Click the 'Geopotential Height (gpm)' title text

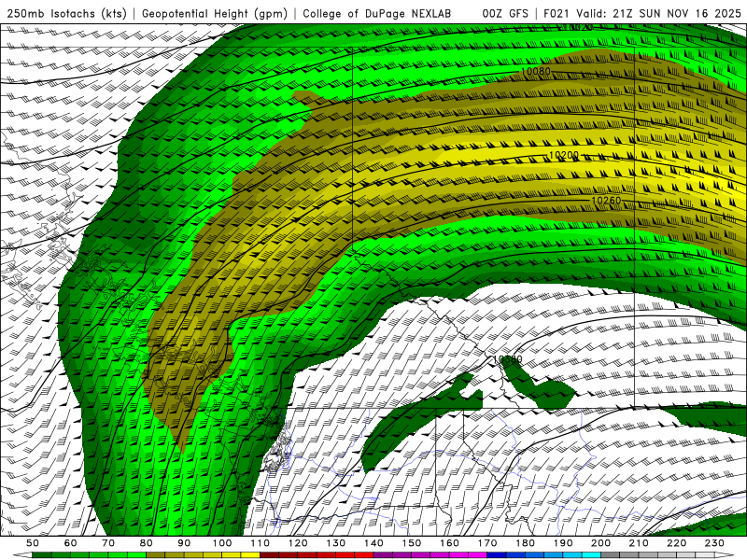[x=215, y=13]
